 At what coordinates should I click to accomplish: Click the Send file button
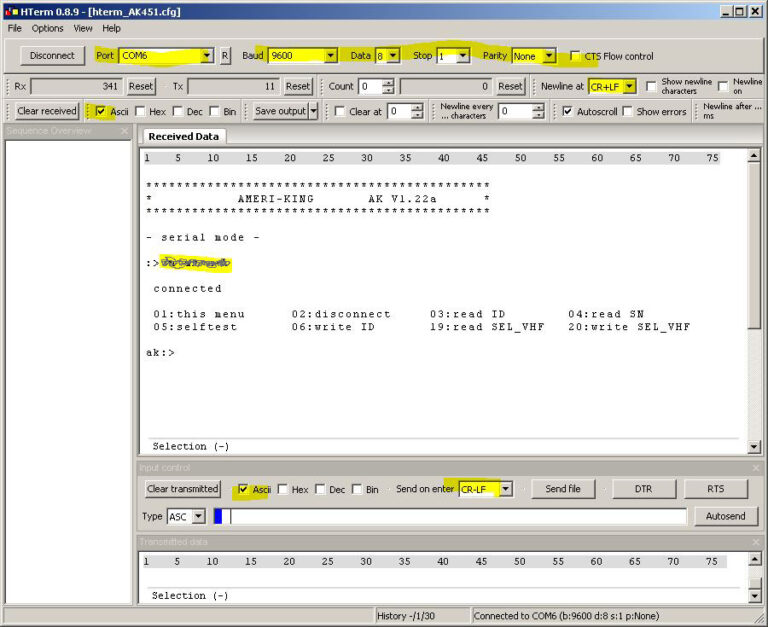pyautogui.click(x=563, y=489)
